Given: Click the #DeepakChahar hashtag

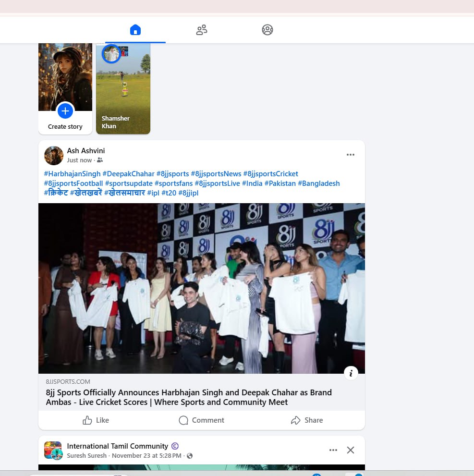Looking at the screenshot, I should 128,174.
